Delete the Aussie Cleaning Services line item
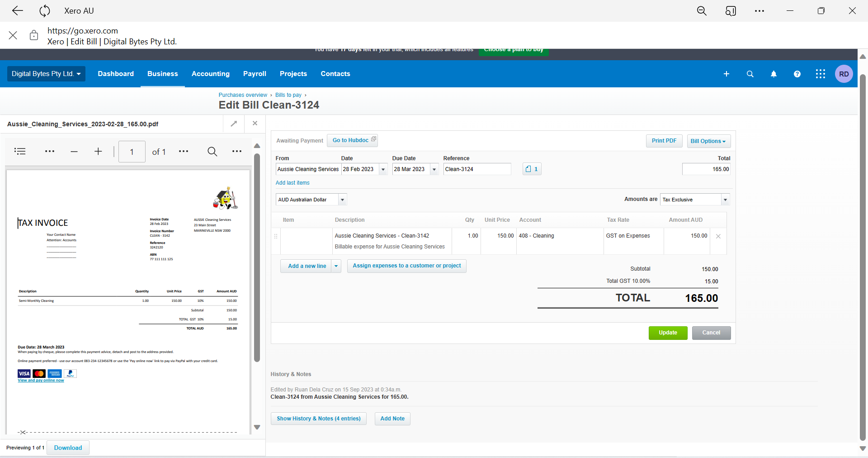 pos(718,236)
